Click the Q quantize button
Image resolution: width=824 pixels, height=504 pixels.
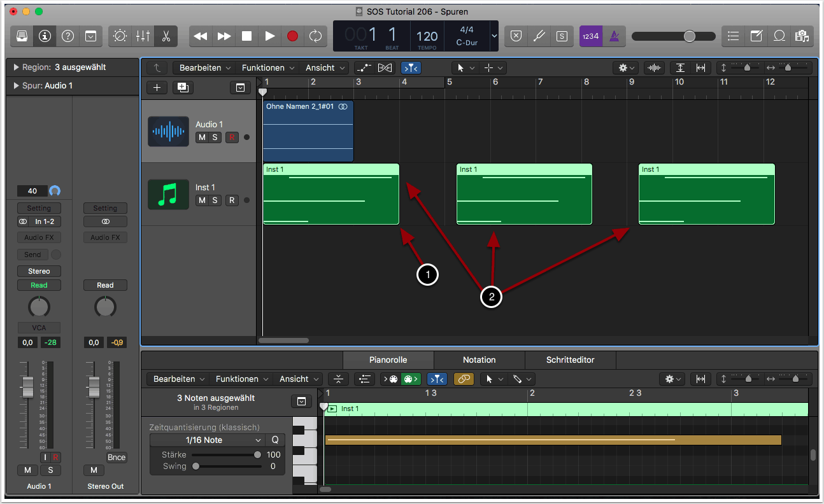pos(275,440)
